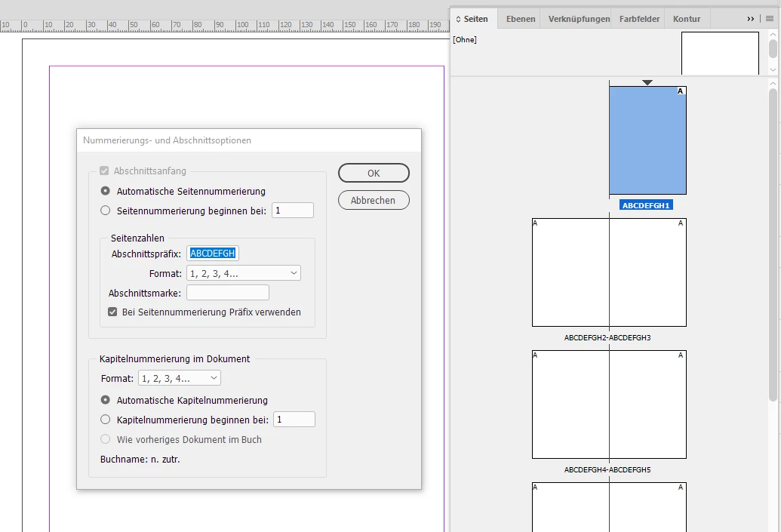781x532 pixels.
Task: Click the ABCDEFGH1 page label
Action: coord(646,205)
